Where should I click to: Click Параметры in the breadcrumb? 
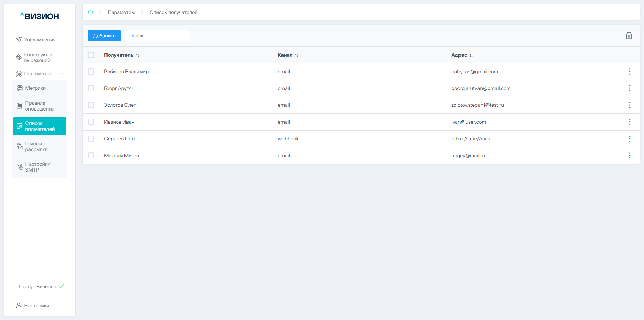(121, 12)
